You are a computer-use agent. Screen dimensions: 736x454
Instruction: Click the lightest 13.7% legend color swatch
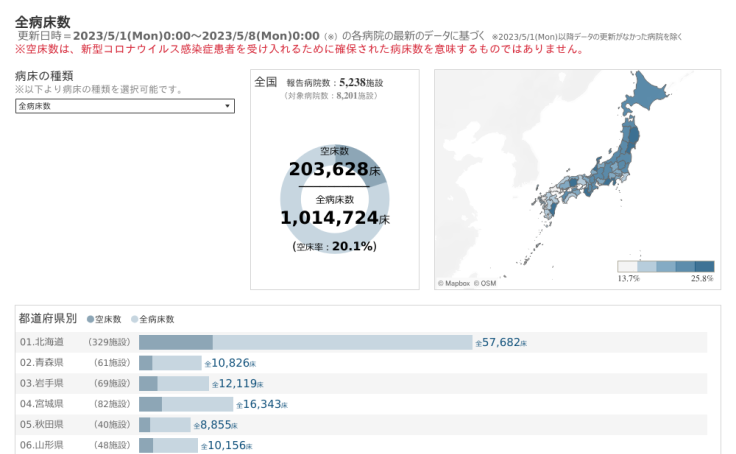tap(628, 266)
